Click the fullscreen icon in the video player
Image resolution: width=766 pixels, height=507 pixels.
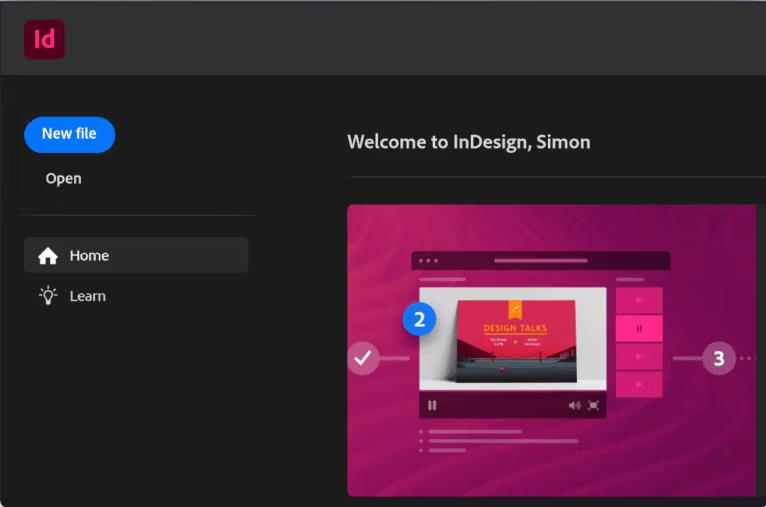click(594, 405)
